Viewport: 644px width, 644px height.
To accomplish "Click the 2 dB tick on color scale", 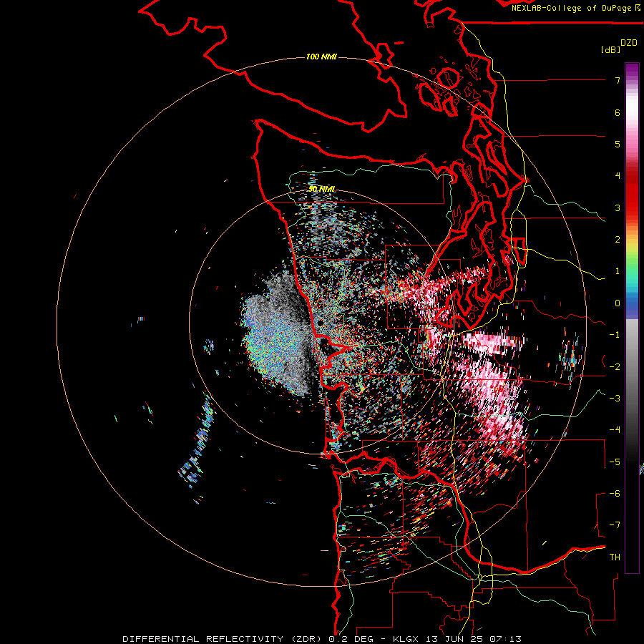I will (x=618, y=240).
